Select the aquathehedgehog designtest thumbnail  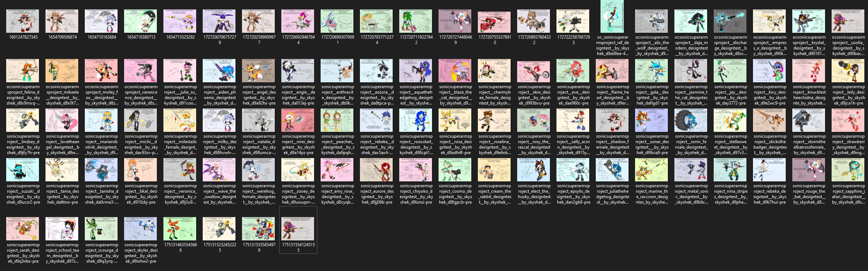416,71
